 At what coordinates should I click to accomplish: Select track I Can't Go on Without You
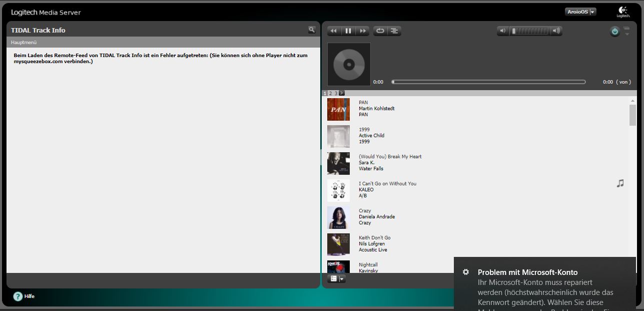[387, 184]
